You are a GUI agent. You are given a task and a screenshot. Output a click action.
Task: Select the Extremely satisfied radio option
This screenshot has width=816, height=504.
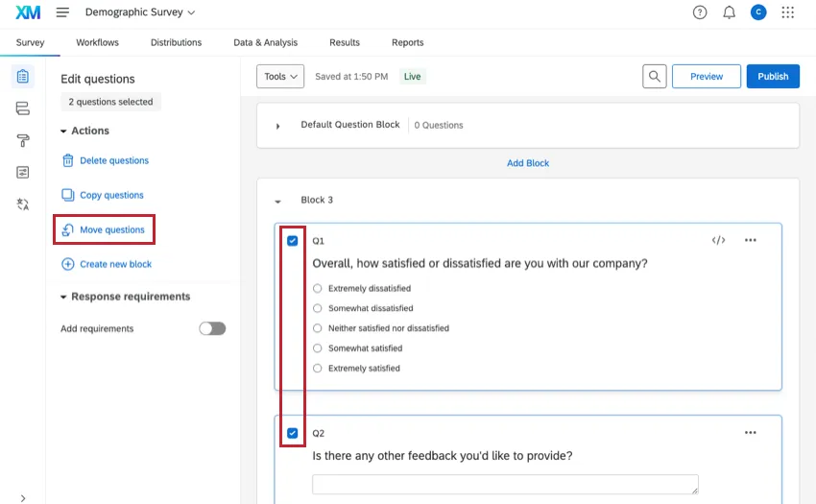tap(318, 368)
